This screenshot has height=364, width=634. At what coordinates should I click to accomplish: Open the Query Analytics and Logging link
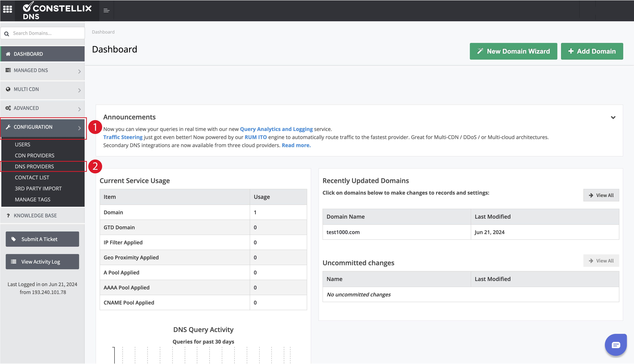click(x=276, y=129)
